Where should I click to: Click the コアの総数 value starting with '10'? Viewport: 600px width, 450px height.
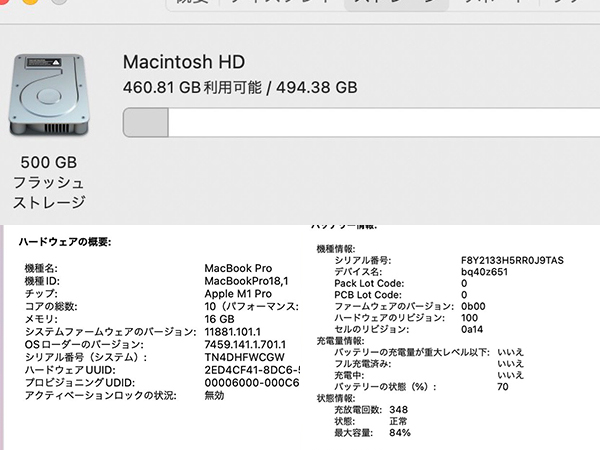pyautogui.click(x=251, y=307)
